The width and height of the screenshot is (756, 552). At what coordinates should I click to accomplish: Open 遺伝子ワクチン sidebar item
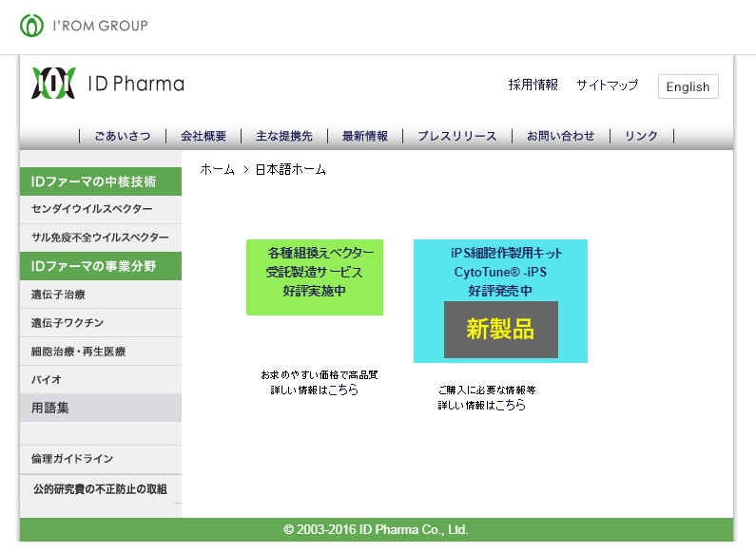(101, 323)
